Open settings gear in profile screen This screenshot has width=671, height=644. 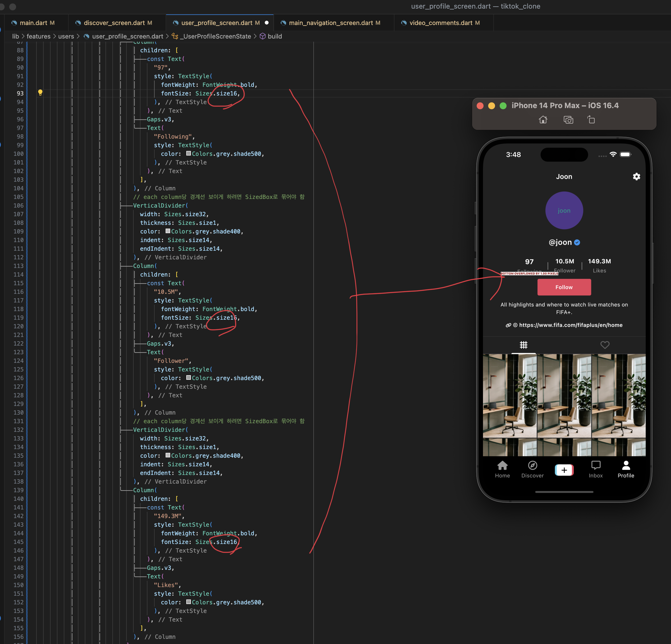pos(636,177)
